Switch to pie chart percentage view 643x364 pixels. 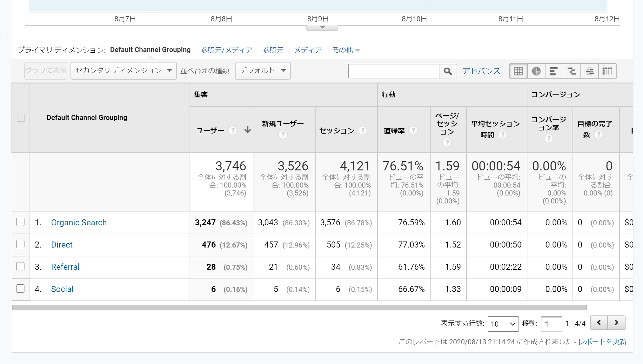point(536,71)
